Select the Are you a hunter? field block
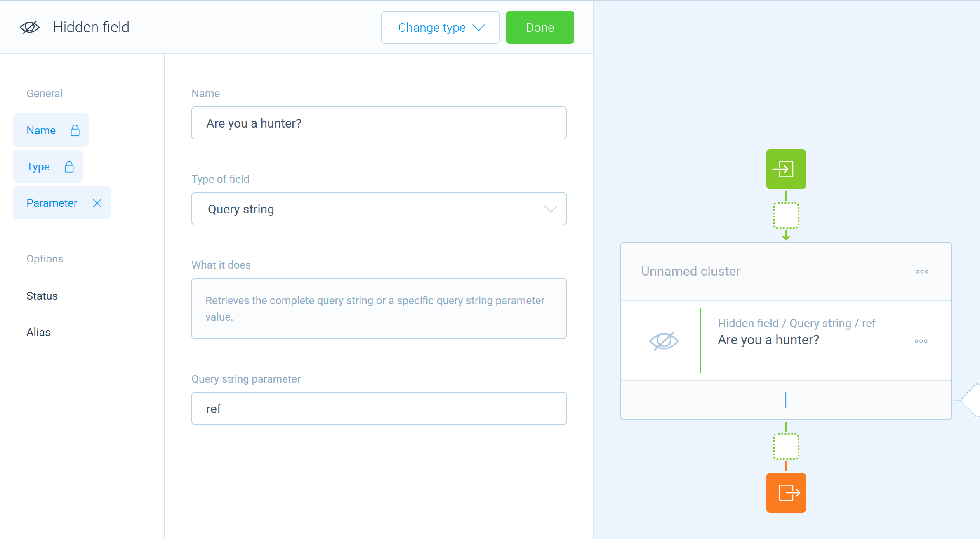The image size is (980, 539). tap(786, 340)
